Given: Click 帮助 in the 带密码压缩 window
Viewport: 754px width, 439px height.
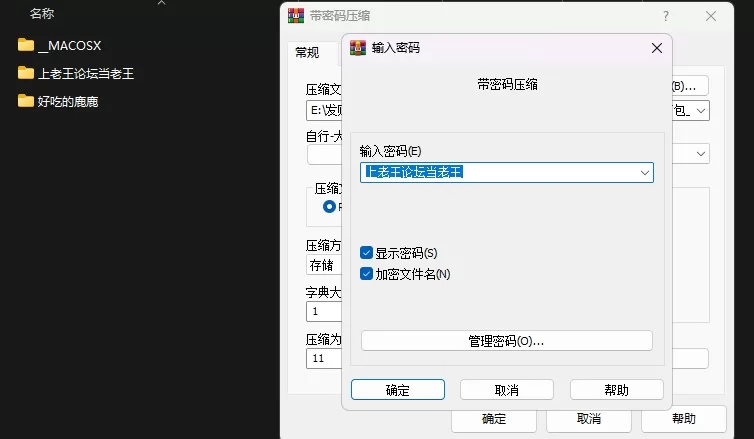Looking at the screenshot, I should click(x=683, y=419).
